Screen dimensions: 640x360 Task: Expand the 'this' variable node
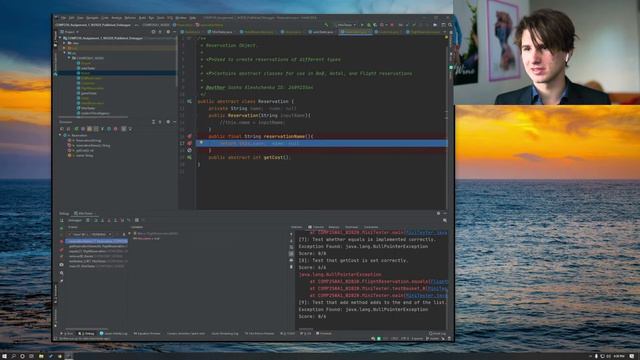(131, 234)
